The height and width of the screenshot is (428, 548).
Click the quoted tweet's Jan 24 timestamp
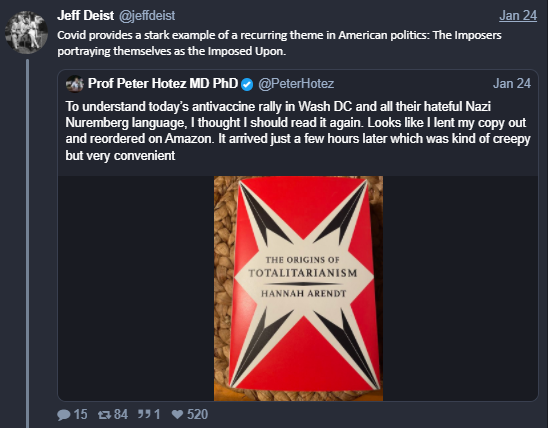pyautogui.click(x=512, y=84)
